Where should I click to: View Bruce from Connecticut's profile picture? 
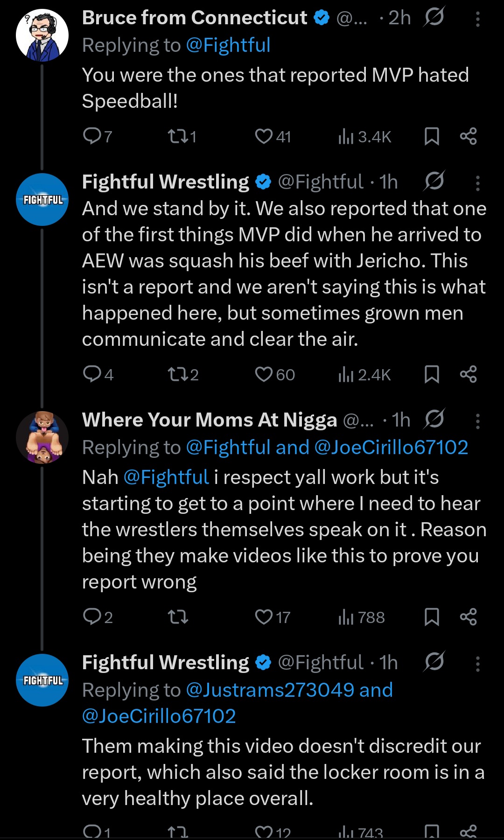[x=42, y=35]
